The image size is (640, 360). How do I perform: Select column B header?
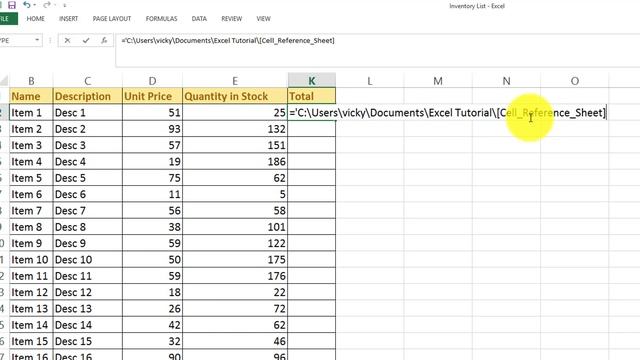click(x=31, y=81)
